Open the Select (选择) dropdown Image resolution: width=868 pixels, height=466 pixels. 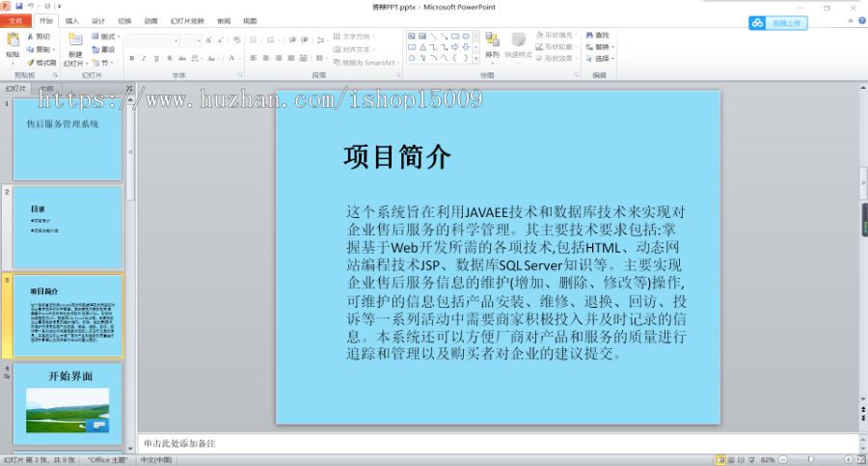point(601,58)
